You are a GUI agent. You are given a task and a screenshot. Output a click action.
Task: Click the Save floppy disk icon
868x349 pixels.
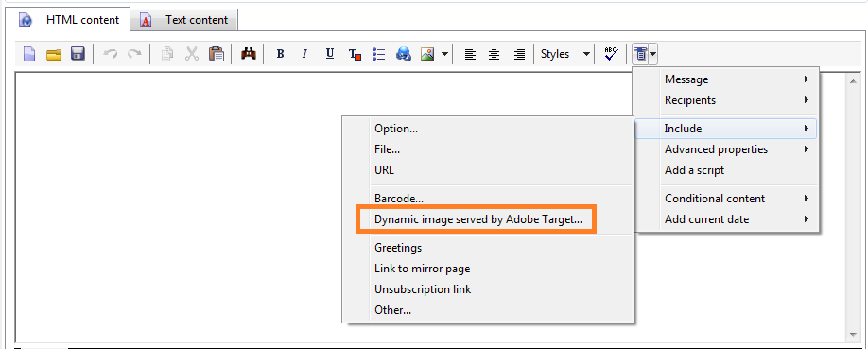tap(78, 54)
